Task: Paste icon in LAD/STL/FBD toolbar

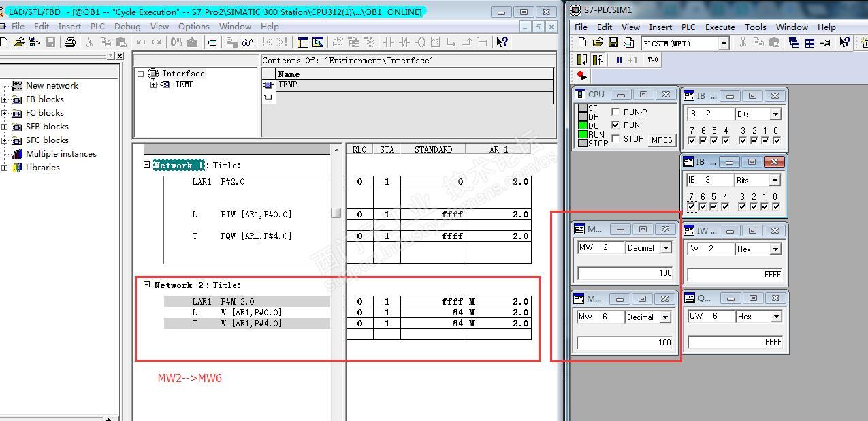Action: click(x=120, y=42)
